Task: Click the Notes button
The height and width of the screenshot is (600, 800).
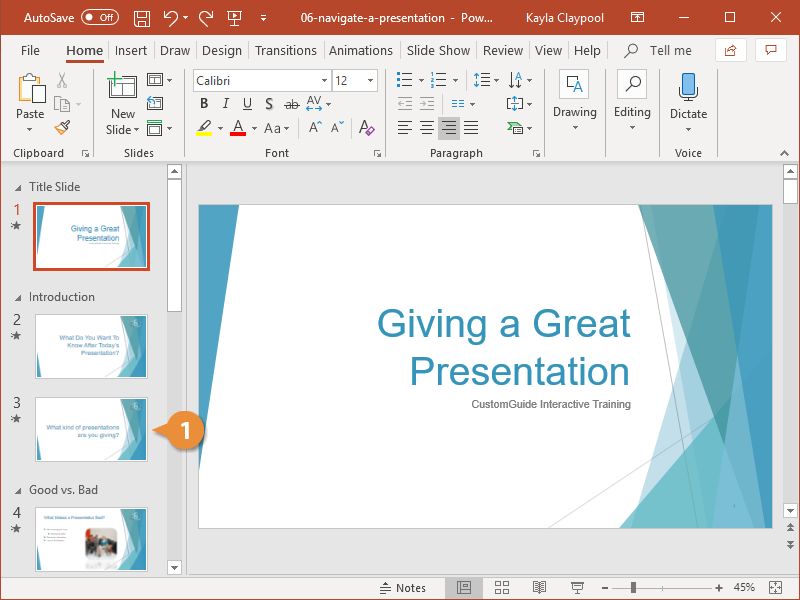Action: [x=402, y=587]
